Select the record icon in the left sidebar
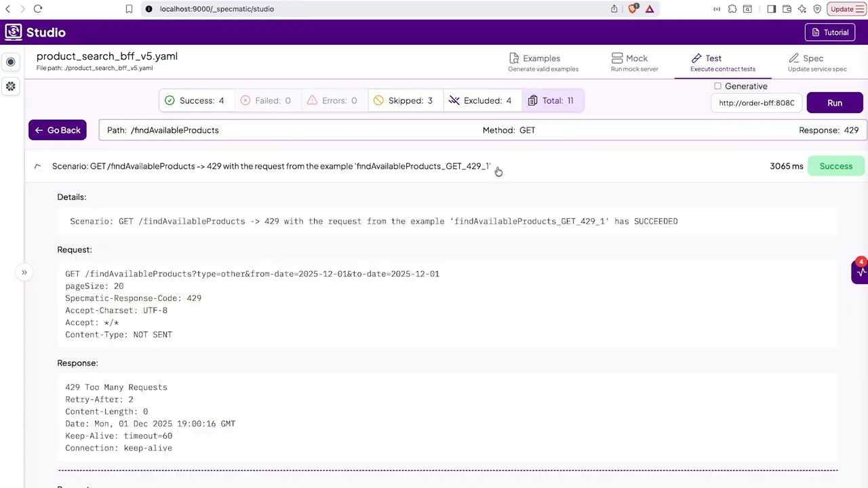 pos(10,62)
